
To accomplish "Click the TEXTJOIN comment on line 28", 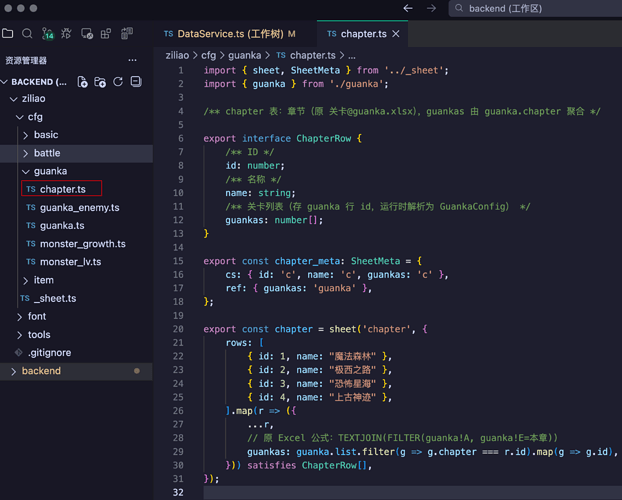I will pyautogui.click(x=402, y=438).
